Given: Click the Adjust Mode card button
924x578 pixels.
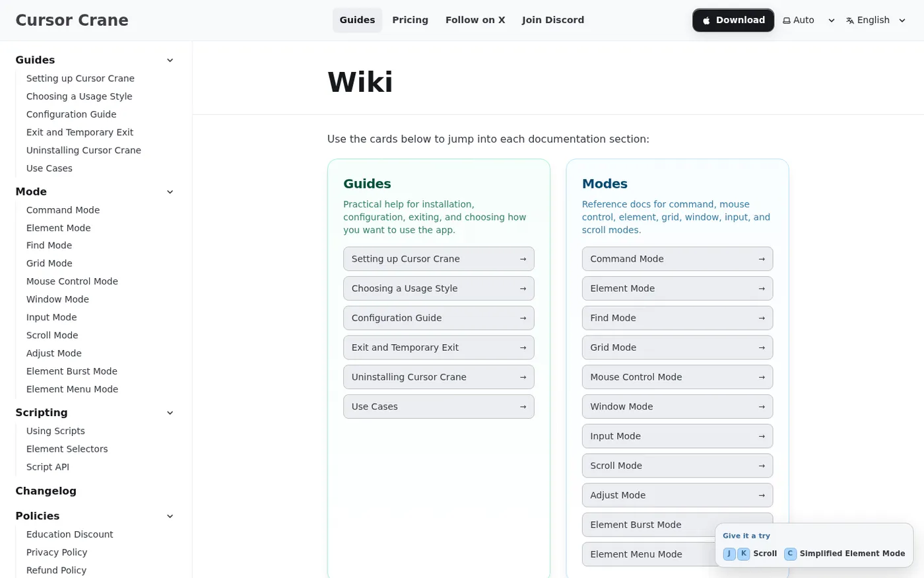Looking at the screenshot, I should coord(677,495).
